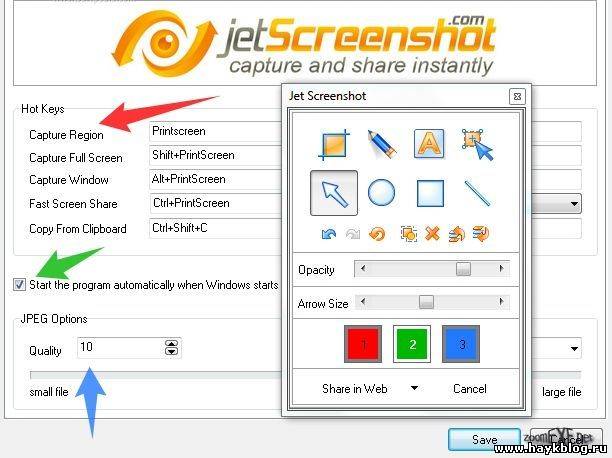The height and width of the screenshot is (458, 612).
Task: Delete object with orange X icon
Action: pos(432,234)
